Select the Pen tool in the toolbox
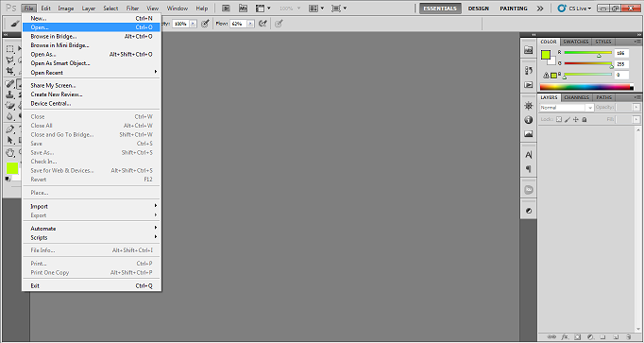Image resolution: width=644 pixels, height=343 pixels. point(9,129)
